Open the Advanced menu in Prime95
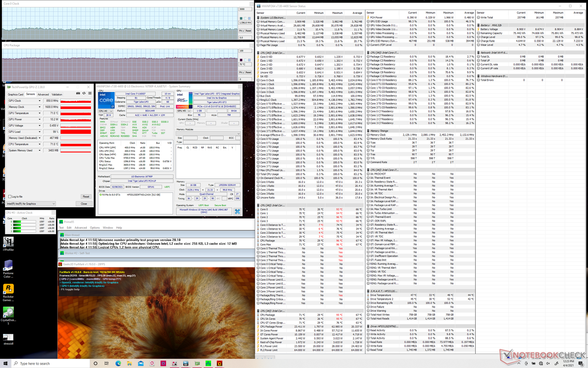The height and width of the screenshot is (368, 588). pyautogui.click(x=81, y=228)
